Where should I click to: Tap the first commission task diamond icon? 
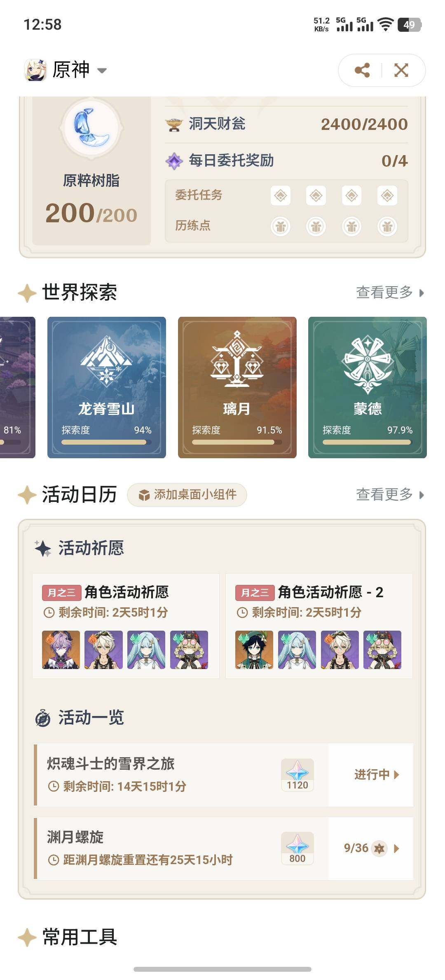pyautogui.click(x=281, y=195)
